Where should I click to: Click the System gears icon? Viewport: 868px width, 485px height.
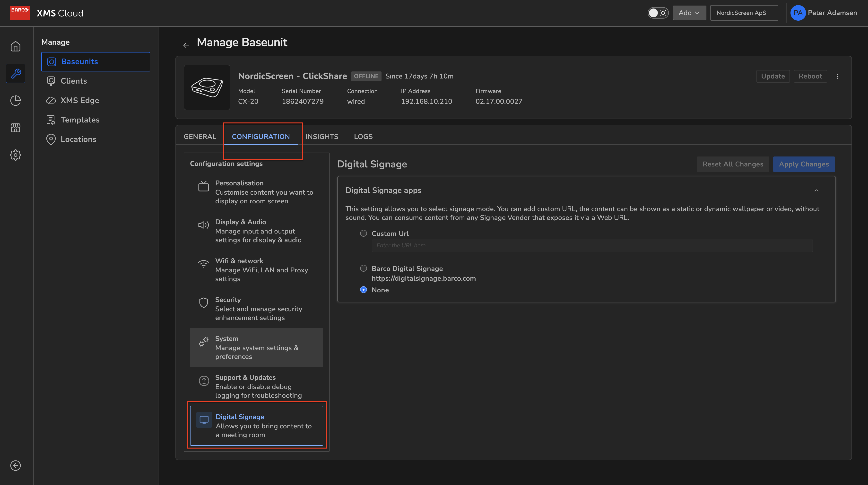pyautogui.click(x=204, y=341)
